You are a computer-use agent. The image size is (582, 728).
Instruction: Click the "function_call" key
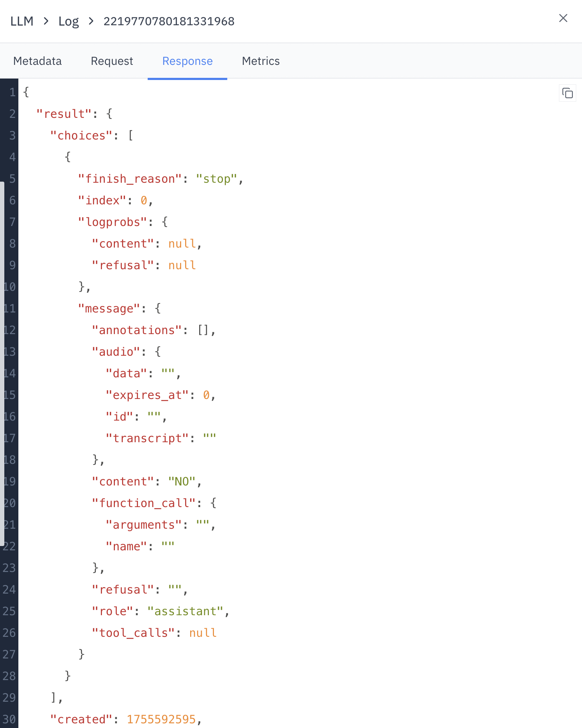(144, 503)
